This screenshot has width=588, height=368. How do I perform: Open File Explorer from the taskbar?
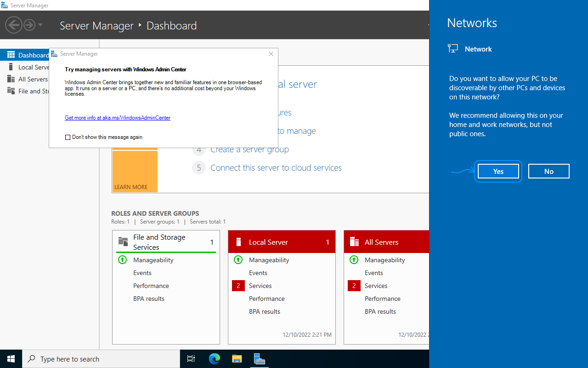coord(237,359)
